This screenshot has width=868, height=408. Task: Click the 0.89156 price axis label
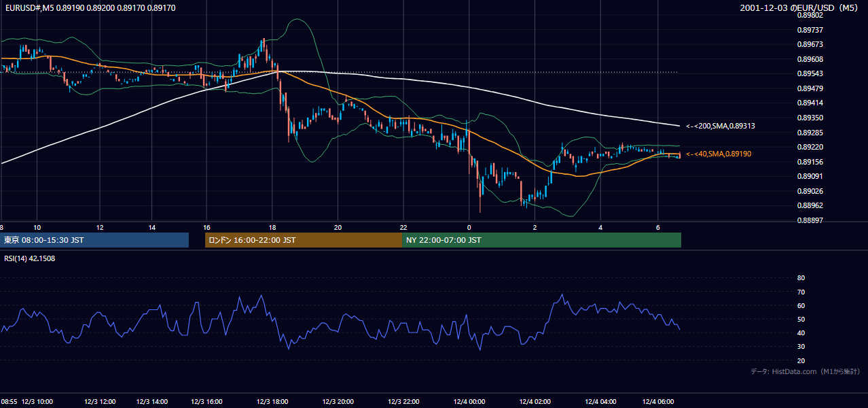(x=810, y=162)
